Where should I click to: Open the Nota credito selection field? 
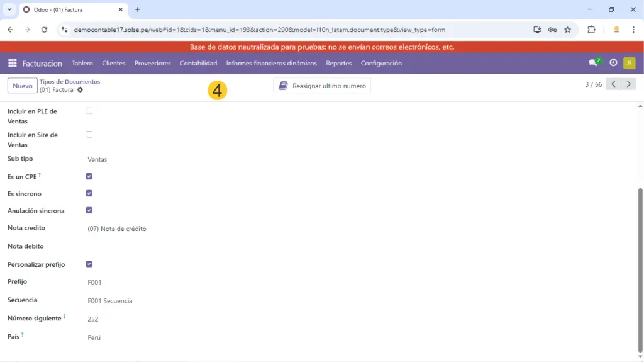point(189,229)
